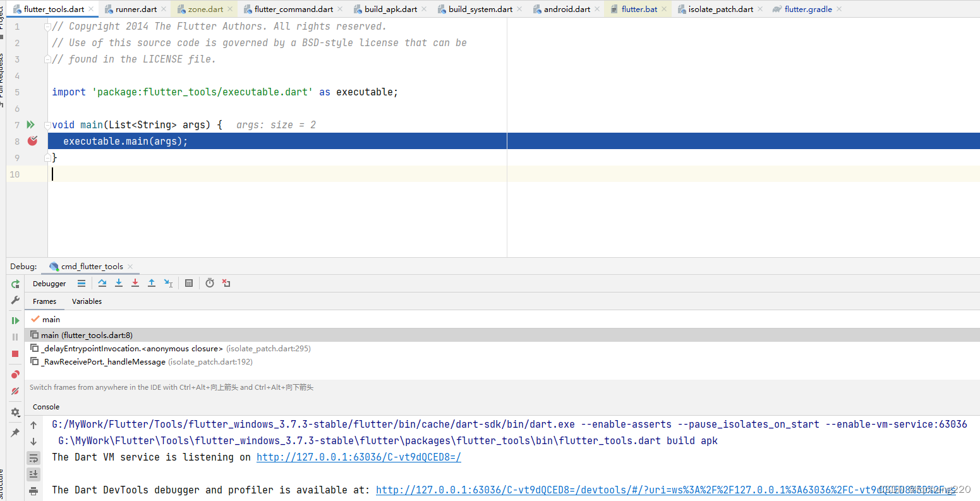
Task: Switch to the zone.dart tab
Action: [205, 9]
